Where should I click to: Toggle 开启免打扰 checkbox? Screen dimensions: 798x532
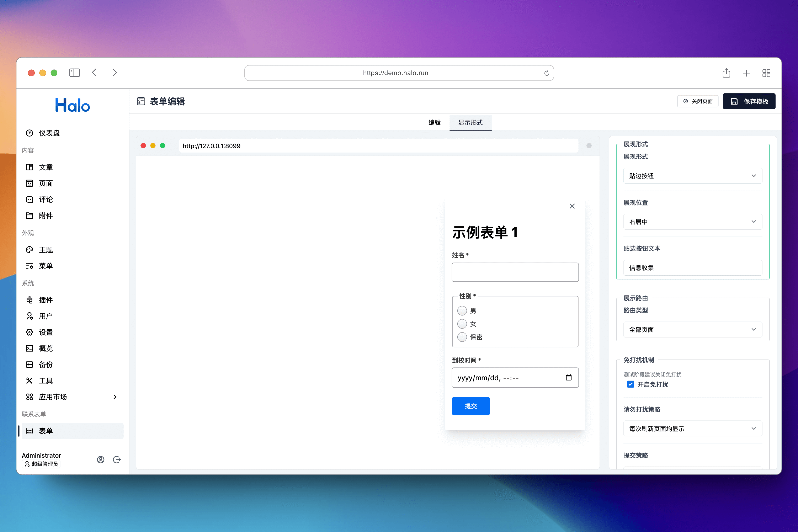(x=630, y=384)
